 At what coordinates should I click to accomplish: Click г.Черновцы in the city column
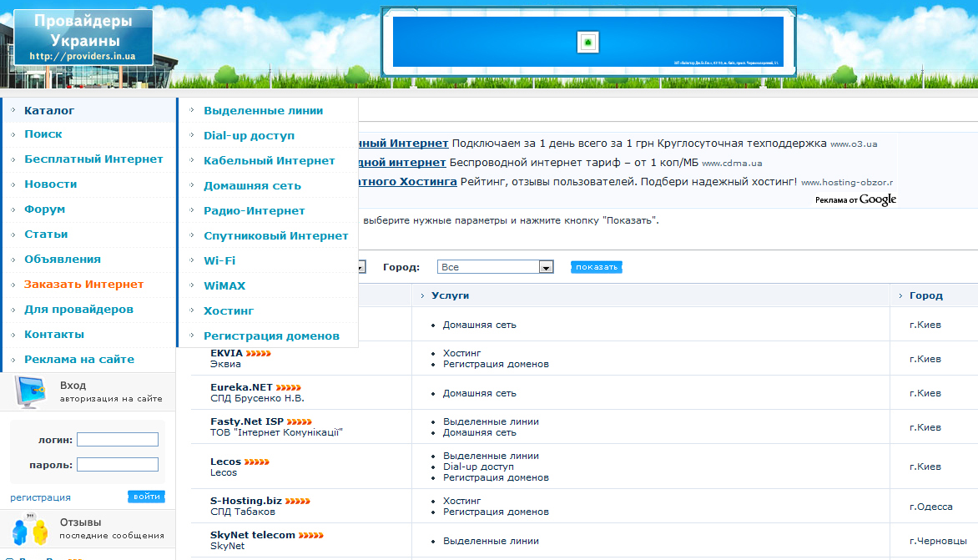[x=938, y=541]
